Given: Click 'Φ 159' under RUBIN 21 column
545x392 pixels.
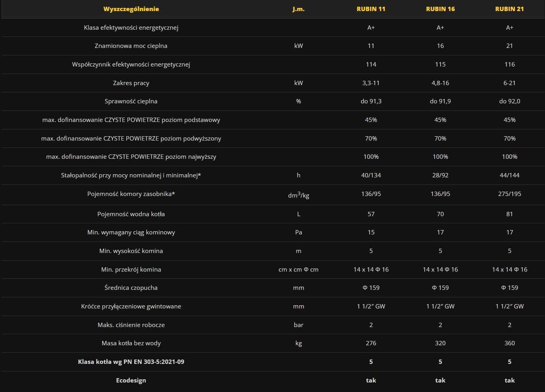Looking at the screenshot, I should (x=509, y=288).
